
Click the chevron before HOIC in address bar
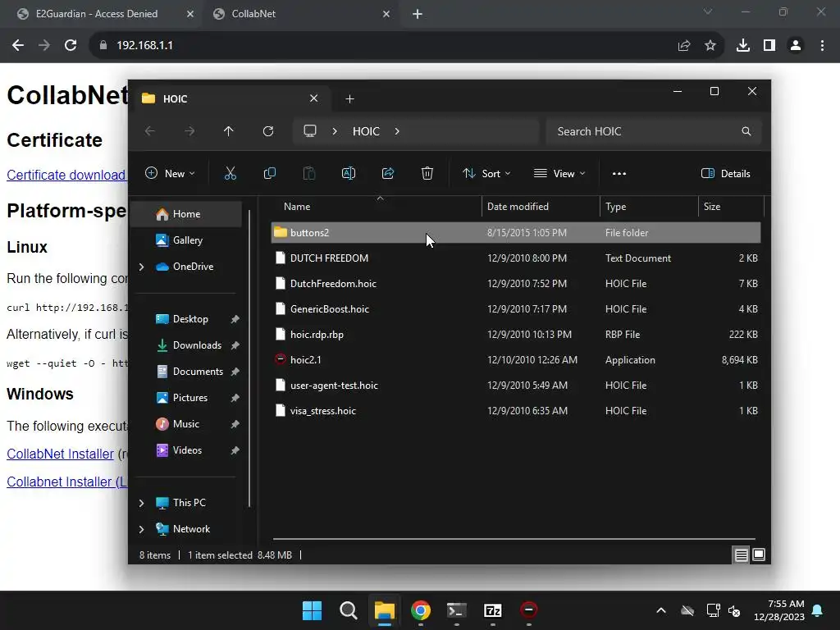335,131
